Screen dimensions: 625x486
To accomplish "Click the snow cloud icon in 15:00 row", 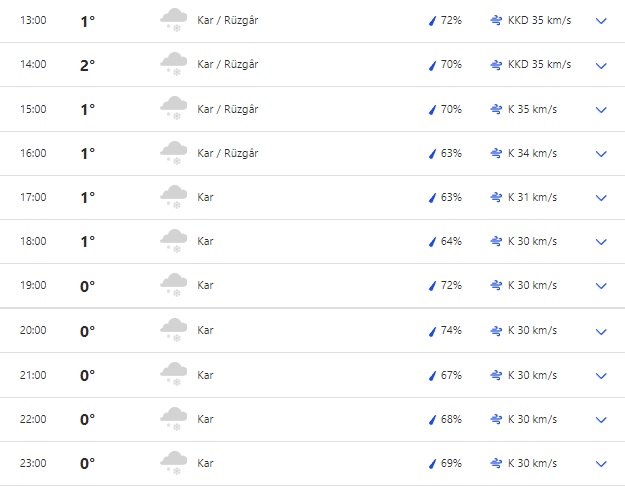I will tap(173, 109).
